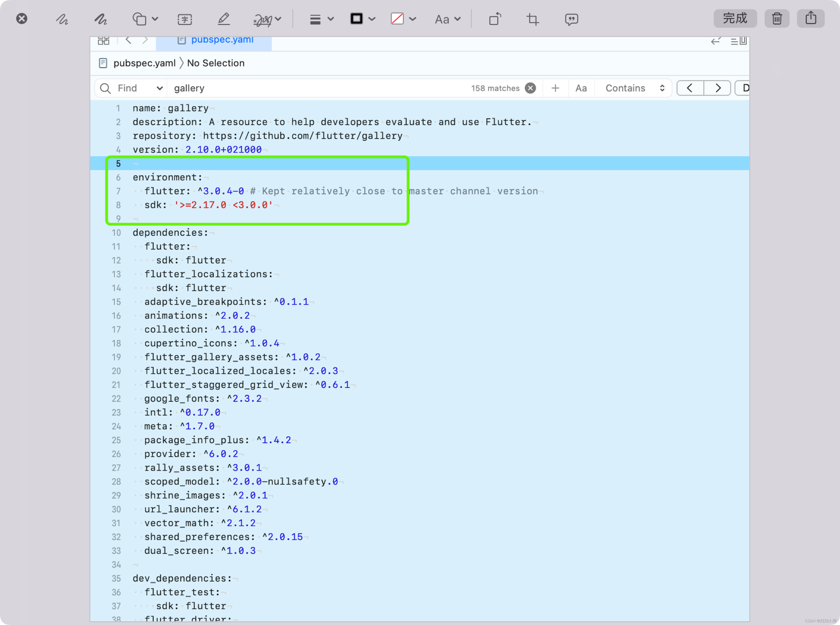840x625 pixels.
Task: Toggle the Aa case-sensitive search option
Action: point(581,88)
